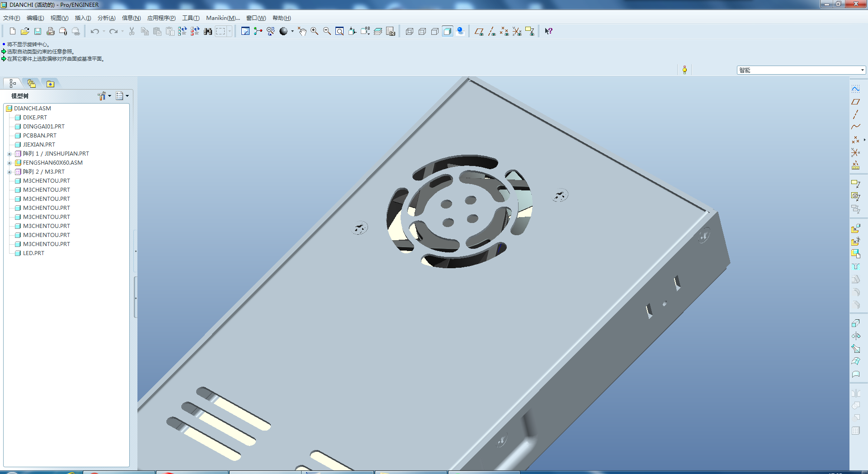Save the current assembly

point(38,31)
